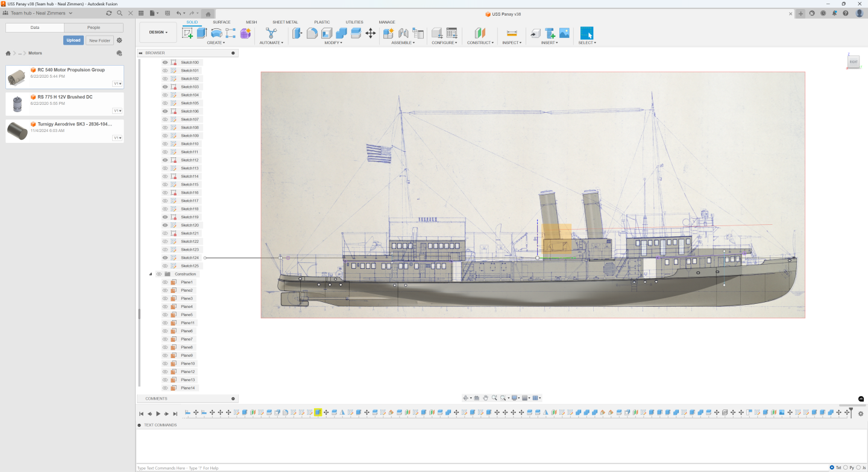Click the Save disk icon
The height and width of the screenshot is (472, 868).
click(x=167, y=13)
